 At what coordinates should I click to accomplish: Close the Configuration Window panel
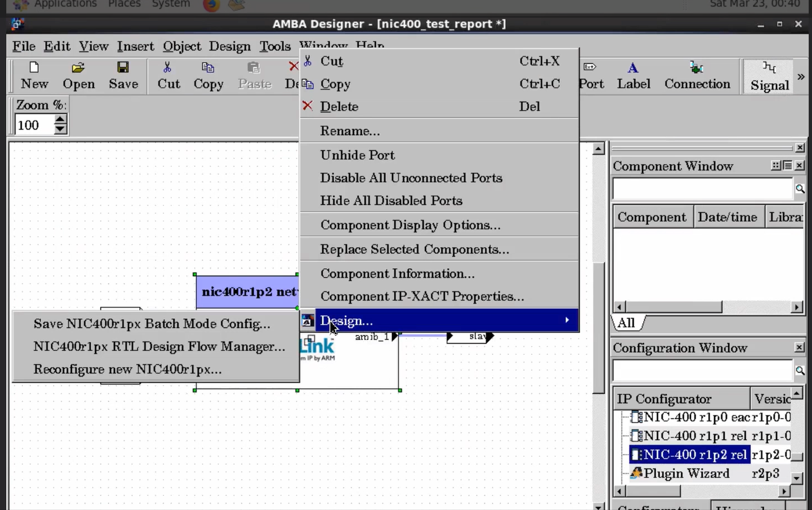click(x=800, y=348)
